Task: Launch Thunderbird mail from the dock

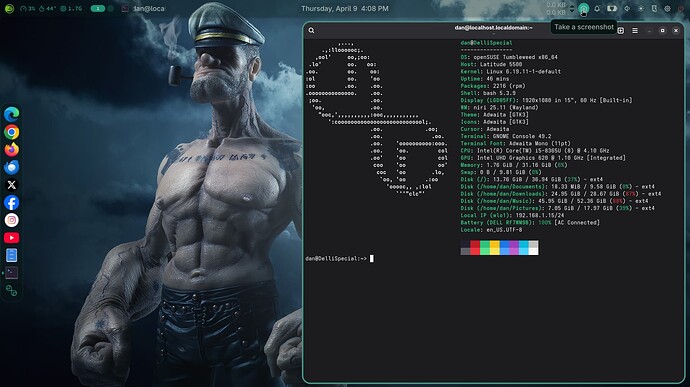Action: (11, 167)
